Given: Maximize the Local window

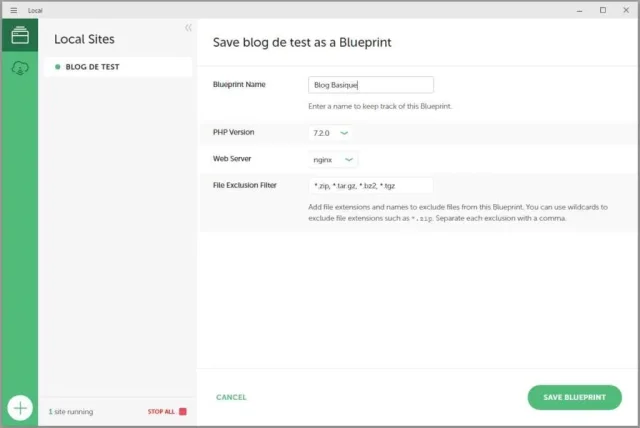Looking at the screenshot, I should (602, 9).
